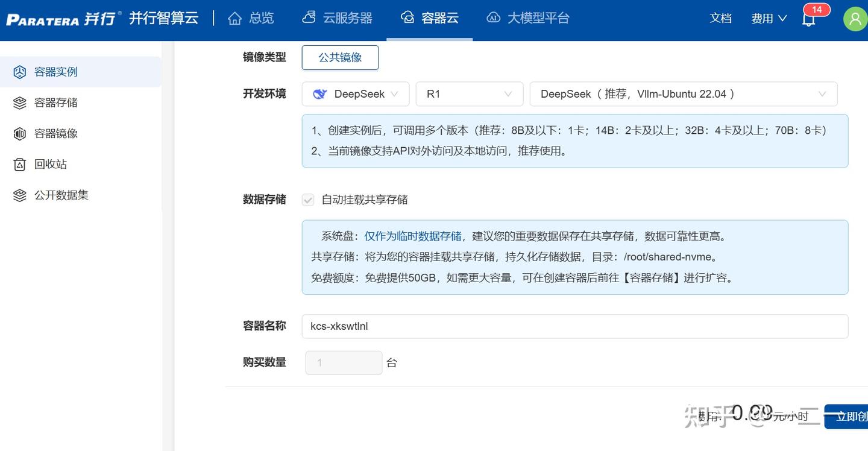Viewport: 868px width, 451px height.
Task: Switch to 大模型平台 tab
Action: pyautogui.click(x=528, y=18)
